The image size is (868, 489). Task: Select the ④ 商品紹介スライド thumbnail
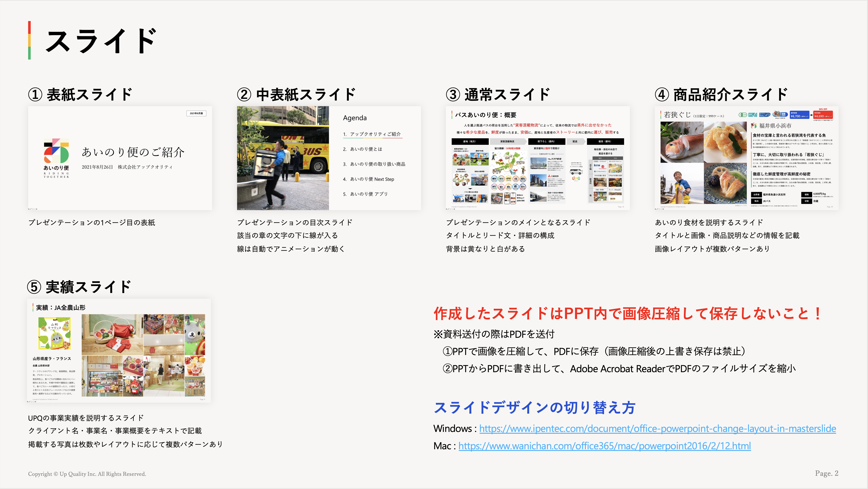[x=746, y=158]
